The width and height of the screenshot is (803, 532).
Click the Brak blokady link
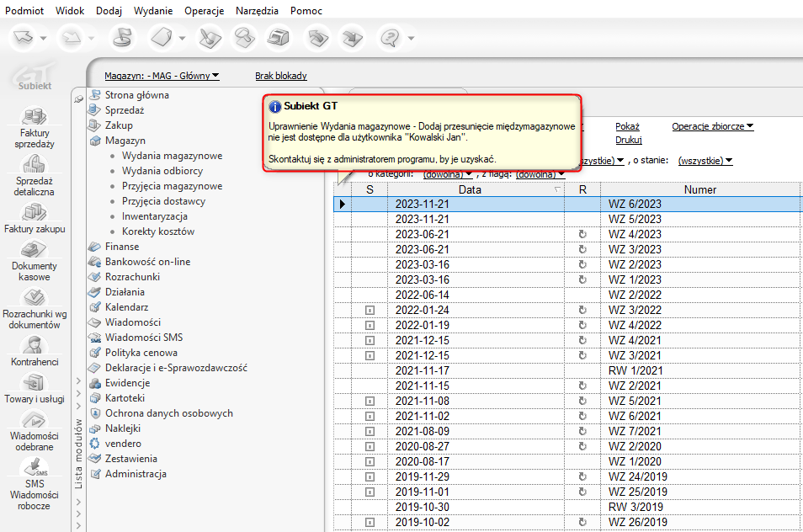click(x=281, y=76)
